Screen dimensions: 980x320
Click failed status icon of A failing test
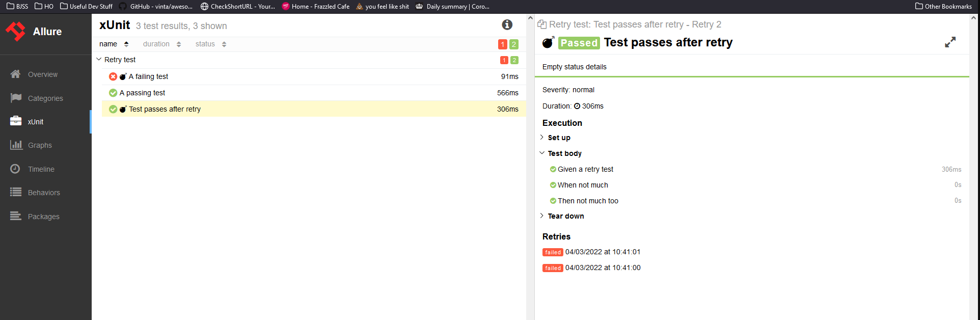(113, 76)
